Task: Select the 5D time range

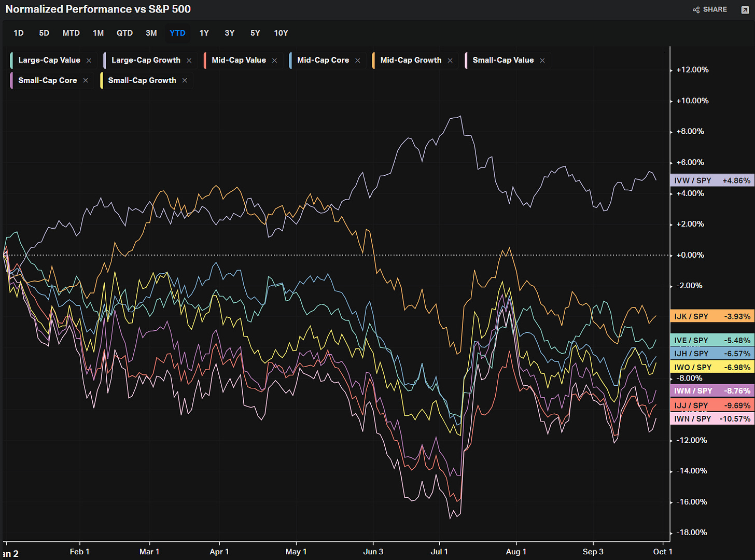Action: (x=44, y=33)
